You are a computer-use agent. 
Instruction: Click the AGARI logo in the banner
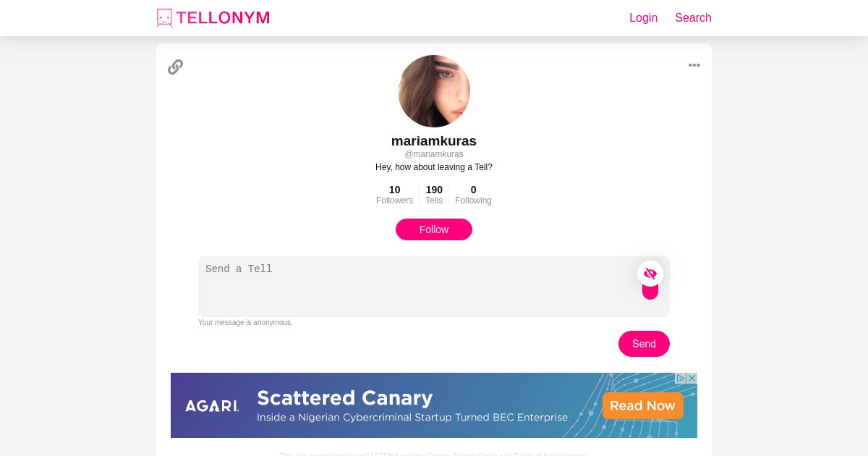212,406
